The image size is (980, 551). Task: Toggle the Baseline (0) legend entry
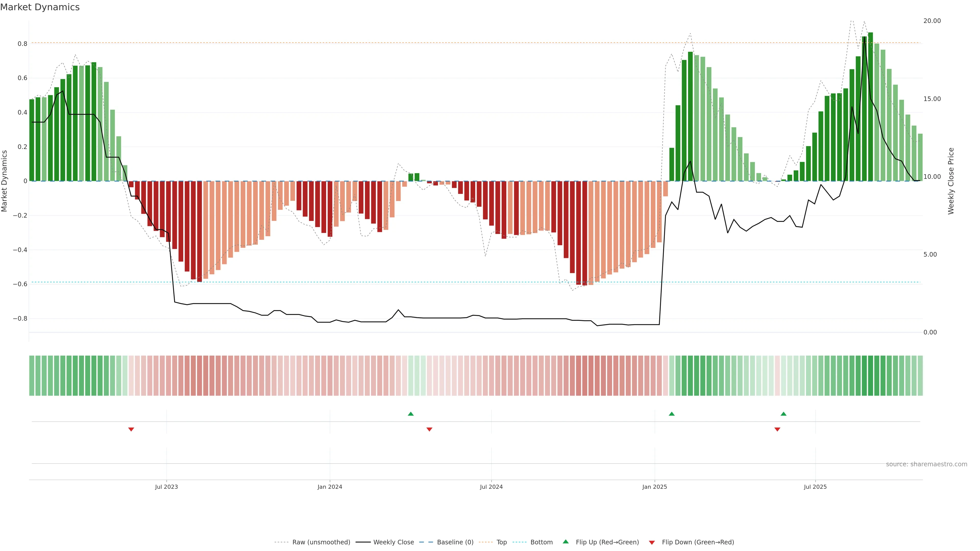point(455,542)
